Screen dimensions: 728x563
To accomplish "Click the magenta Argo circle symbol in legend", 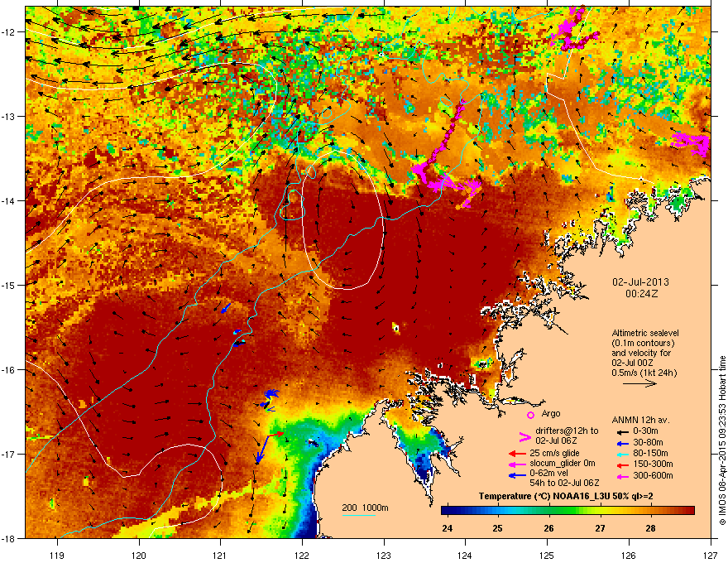I will point(530,415).
